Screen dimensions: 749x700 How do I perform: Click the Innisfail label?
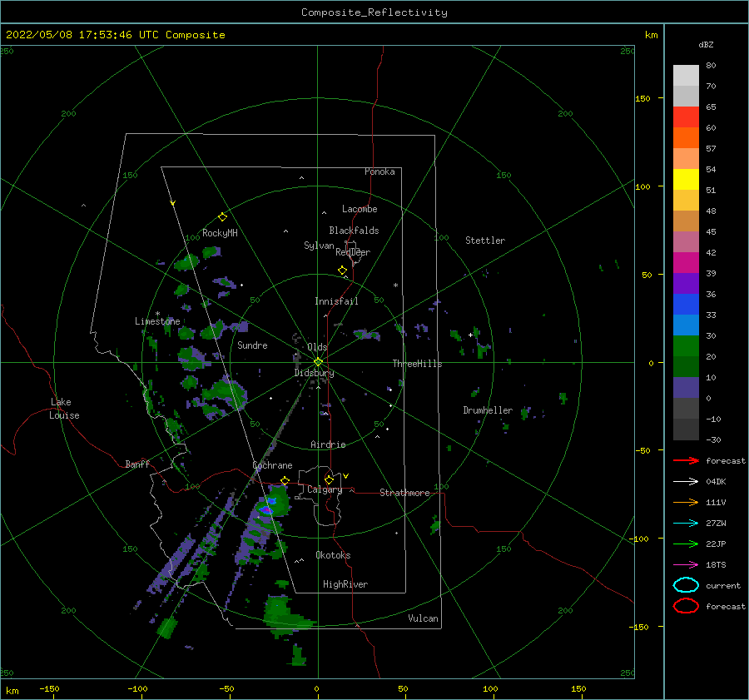click(x=336, y=301)
